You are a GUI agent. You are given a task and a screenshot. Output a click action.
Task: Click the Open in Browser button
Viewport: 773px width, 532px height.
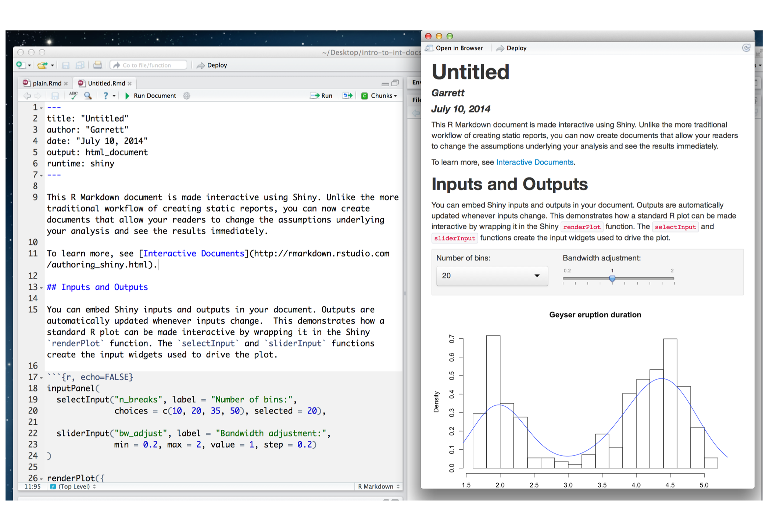(x=455, y=48)
